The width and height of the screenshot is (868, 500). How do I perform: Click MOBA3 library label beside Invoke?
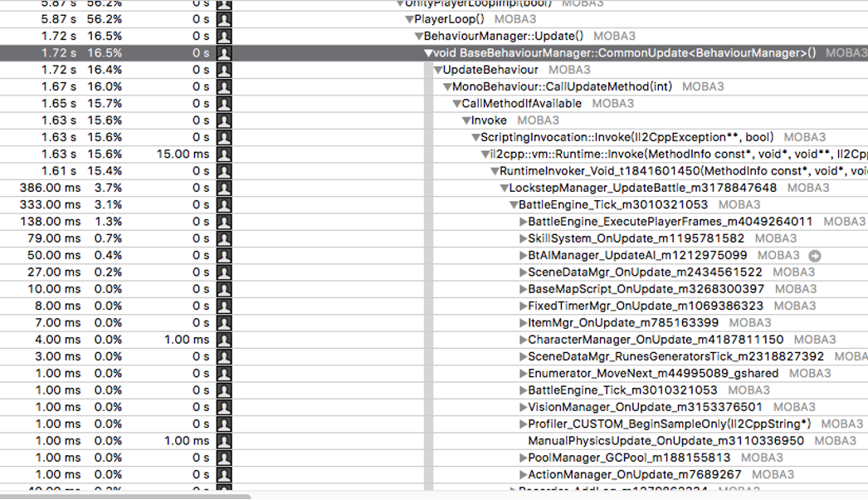[x=538, y=120]
